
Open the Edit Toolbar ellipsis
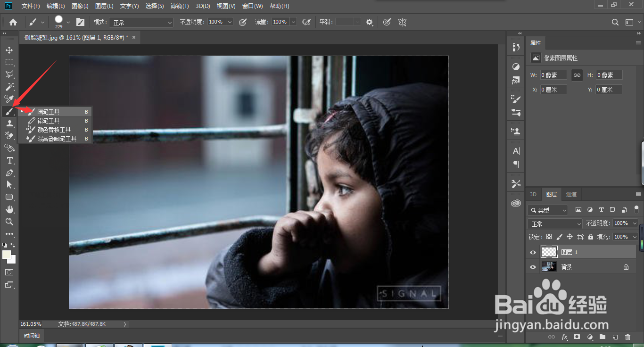click(9, 234)
